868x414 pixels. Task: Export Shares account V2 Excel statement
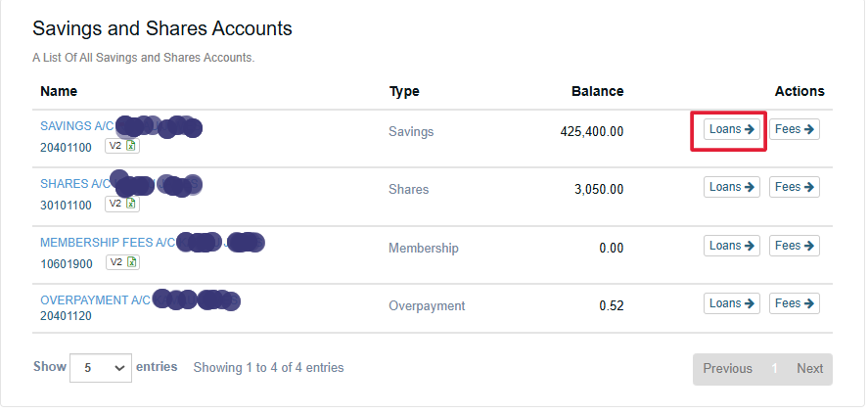click(122, 204)
